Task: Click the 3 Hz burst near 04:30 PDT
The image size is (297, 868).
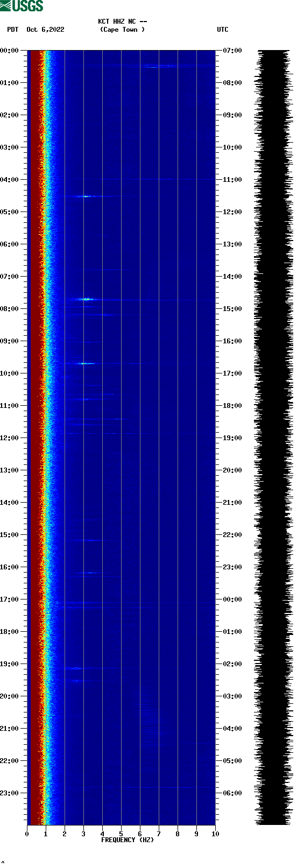Action: tap(85, 196)
